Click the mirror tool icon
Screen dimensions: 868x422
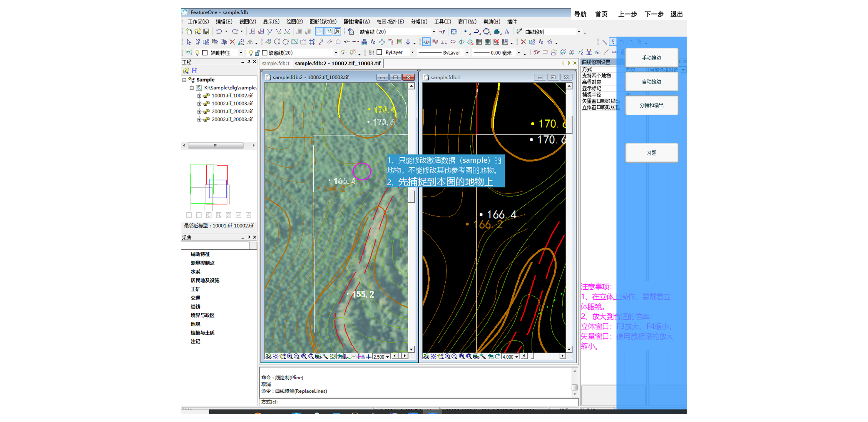[250, 42]
